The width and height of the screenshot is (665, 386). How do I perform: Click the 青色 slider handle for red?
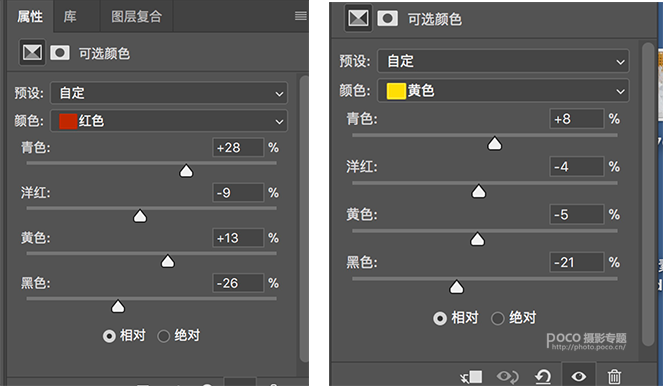186,171
